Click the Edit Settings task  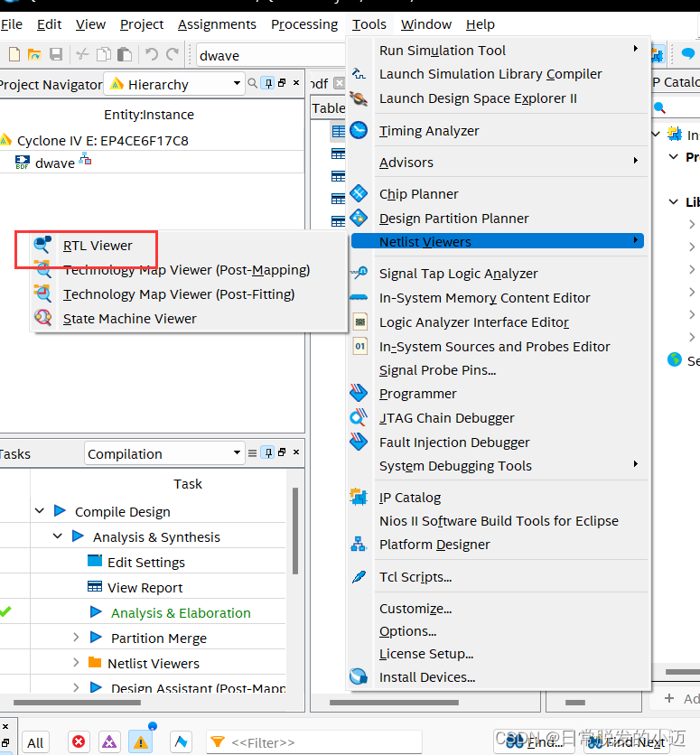click(x=146, y=562)
